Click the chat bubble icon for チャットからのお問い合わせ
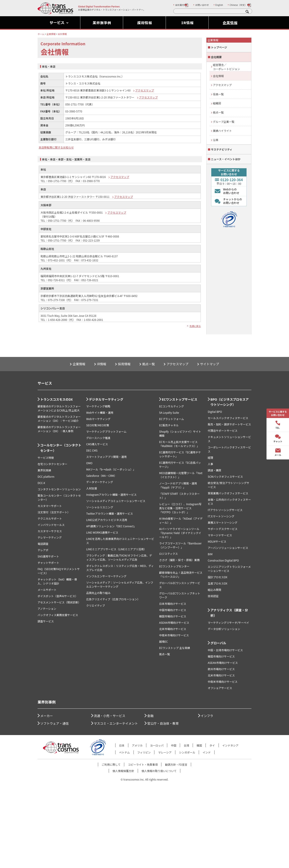Viewport: 289px width, 868px height. (217, 201)
